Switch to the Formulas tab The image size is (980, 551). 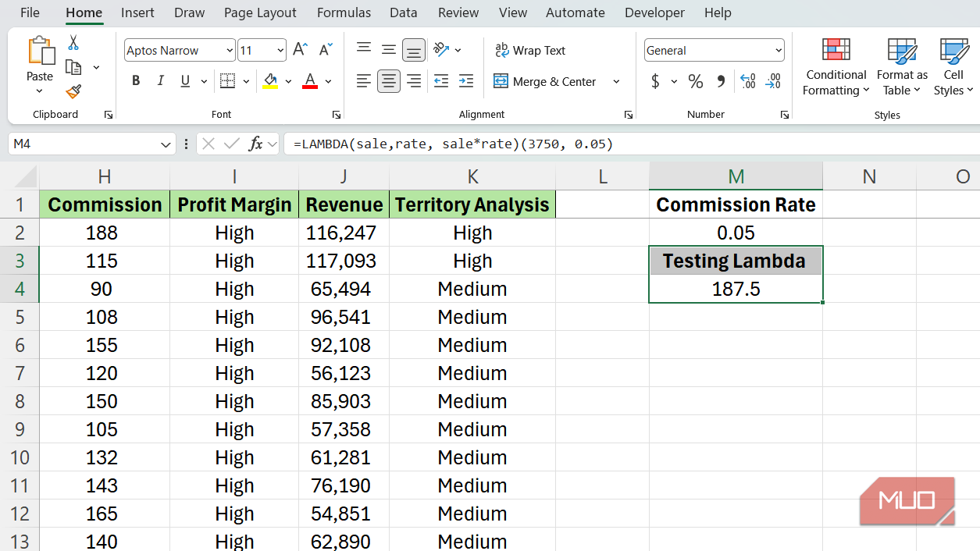344,12
